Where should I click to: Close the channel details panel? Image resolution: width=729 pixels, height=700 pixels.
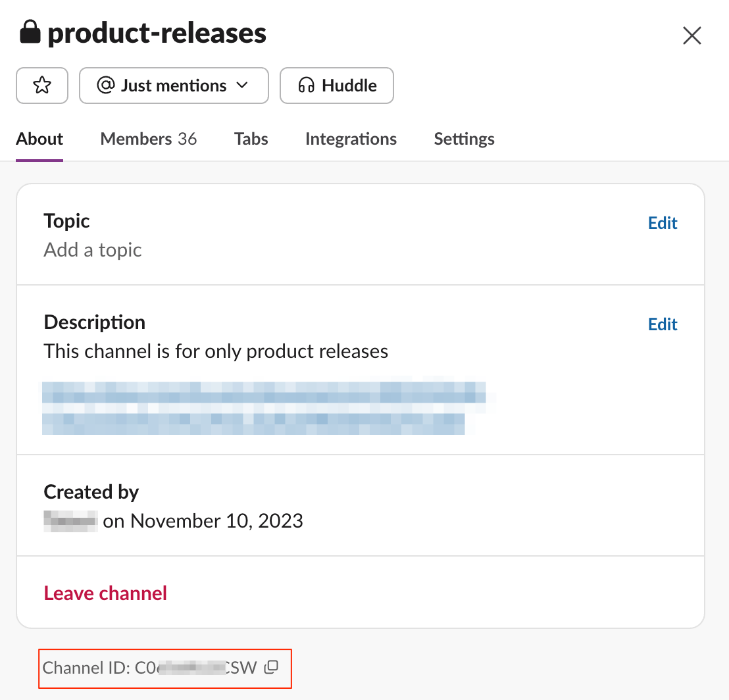coord(692,35)
